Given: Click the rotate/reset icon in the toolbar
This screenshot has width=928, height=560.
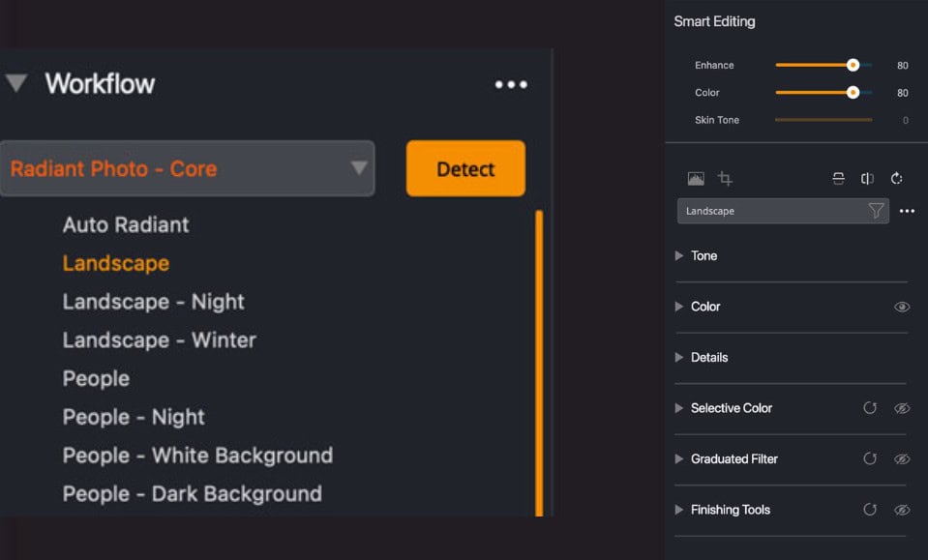Looking at the screenshot, I should pos(897,179).
